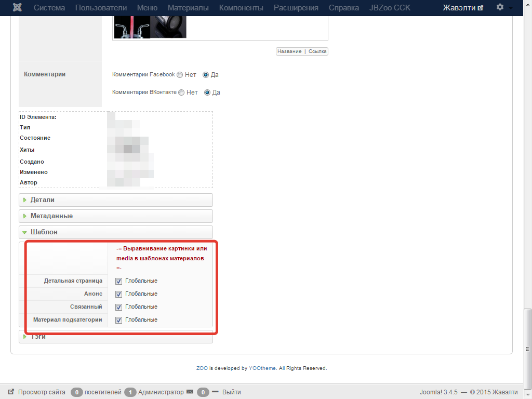Click the Joomla logo icon
Image resolution: width=532 pixels, height=399 pixels.
(18, 8)
